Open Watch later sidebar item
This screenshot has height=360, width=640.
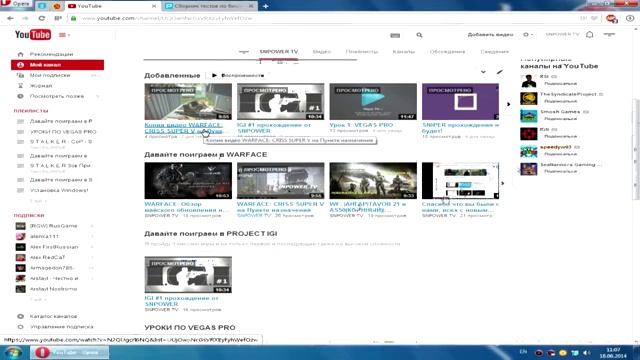coord(57,96)
